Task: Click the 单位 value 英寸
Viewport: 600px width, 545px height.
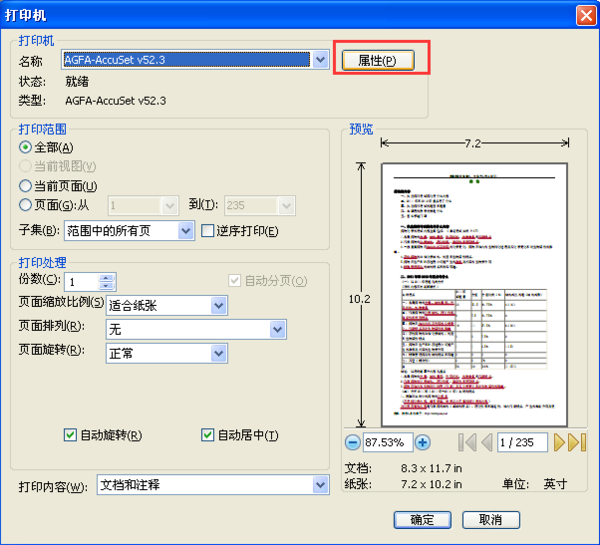Action: point(555,484)
